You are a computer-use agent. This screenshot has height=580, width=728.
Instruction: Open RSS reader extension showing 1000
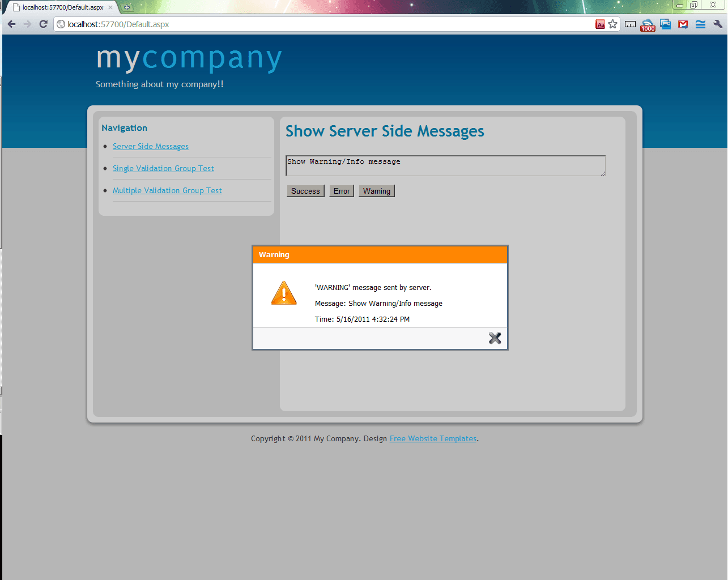648,24
